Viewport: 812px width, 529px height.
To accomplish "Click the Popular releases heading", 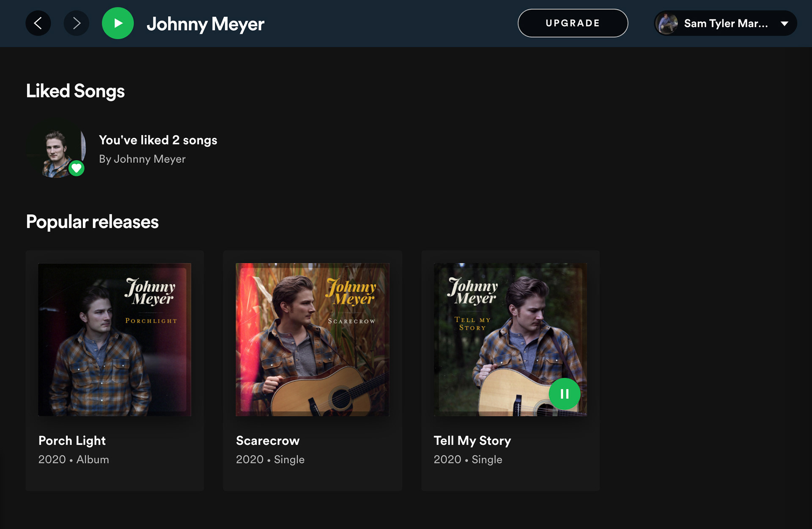I will (92, 222).
